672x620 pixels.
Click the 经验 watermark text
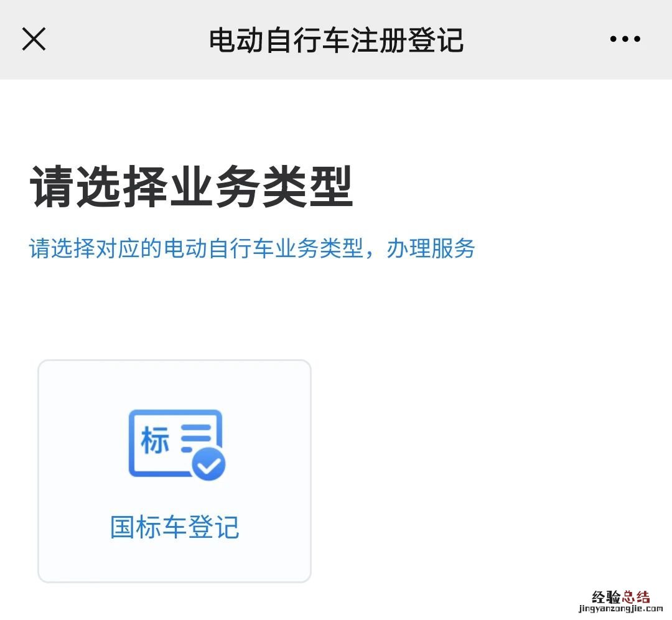click(x=606, y=597)
